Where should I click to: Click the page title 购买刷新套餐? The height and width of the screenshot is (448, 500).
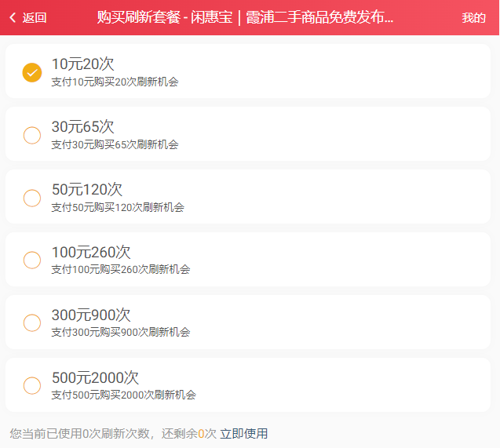click(x=139, y=17)
